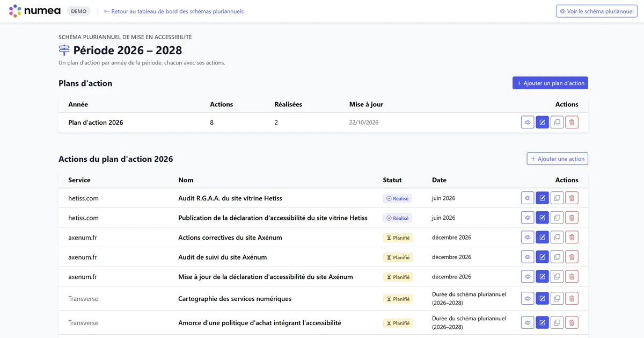Delete the Mise à jour déclaration Axénum action
644x338 pixels.
pos(572,277)
